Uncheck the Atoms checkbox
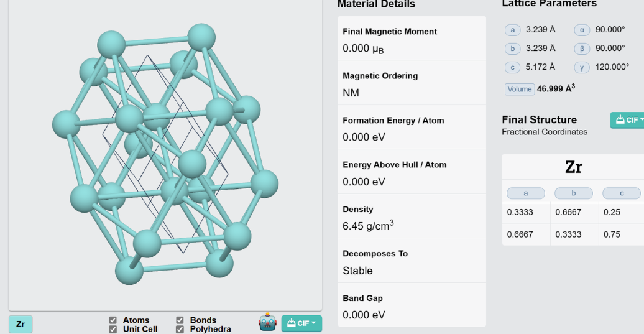Viewport: 644px width, 334px height. [x=113, y=320]
